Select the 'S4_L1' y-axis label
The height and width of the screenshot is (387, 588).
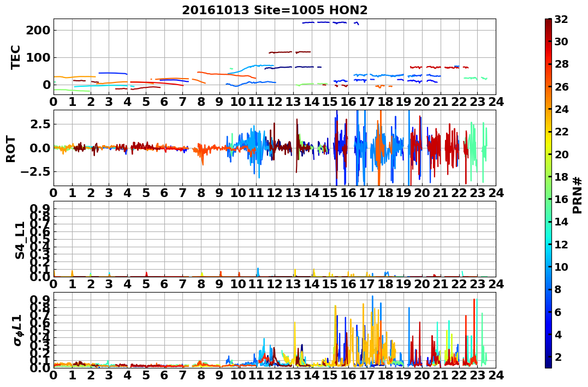pos(20,240)
